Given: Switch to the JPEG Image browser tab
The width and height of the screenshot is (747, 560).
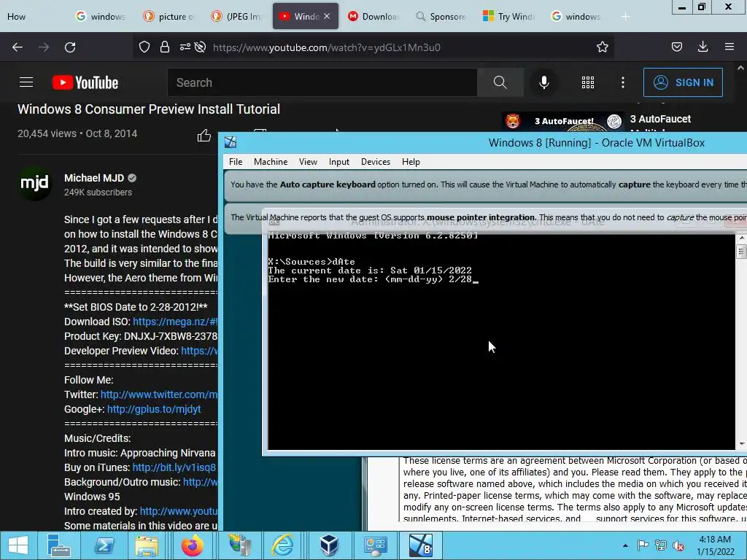Looking at the screenshot, I should tap(237, 17).
